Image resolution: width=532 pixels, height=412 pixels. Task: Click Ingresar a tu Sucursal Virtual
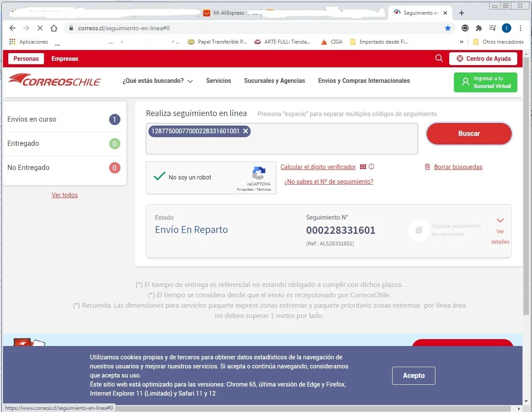pyautogui.click(x=485, y=82)
